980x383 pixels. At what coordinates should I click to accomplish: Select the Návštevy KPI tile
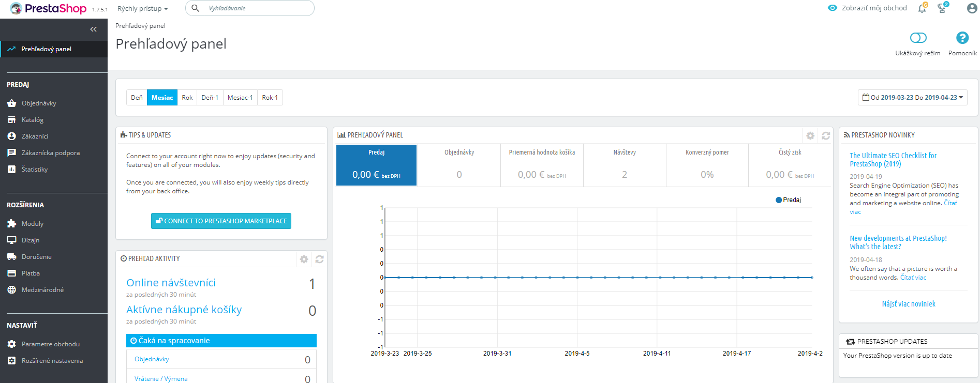click(625, 165)
